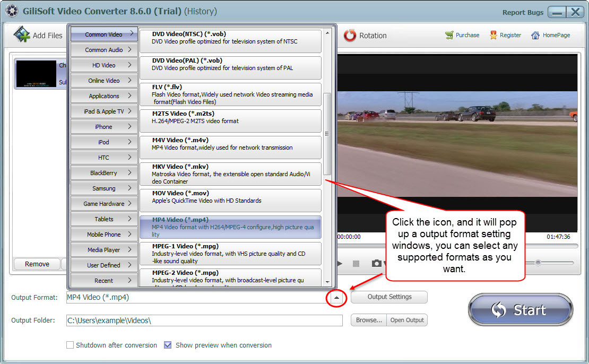Click the red Rotation icon
The width and height of the screenshot is (589, 364).
[x=350, y=36]
